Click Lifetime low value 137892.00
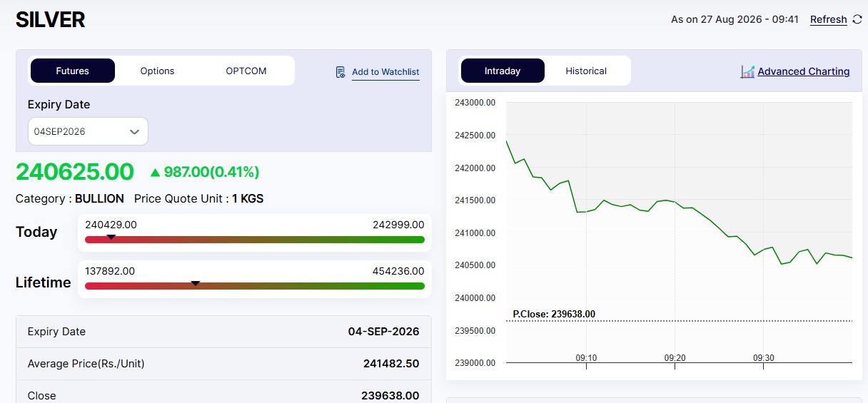868x403 pixels. [110, 271]
